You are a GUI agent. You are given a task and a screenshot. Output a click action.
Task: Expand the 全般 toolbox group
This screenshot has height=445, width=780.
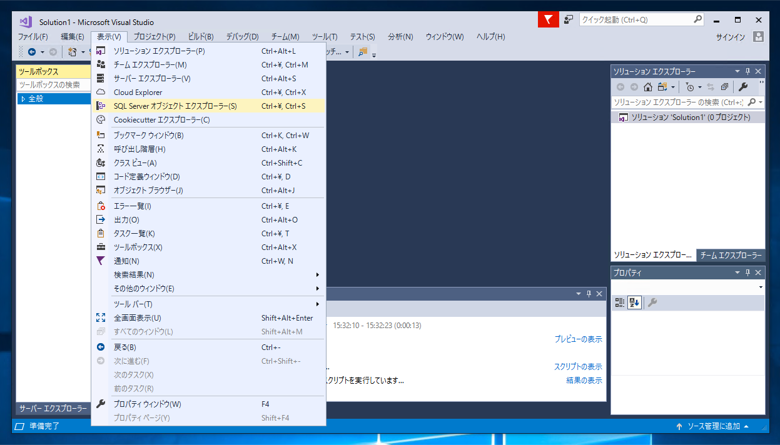point(23,99)
